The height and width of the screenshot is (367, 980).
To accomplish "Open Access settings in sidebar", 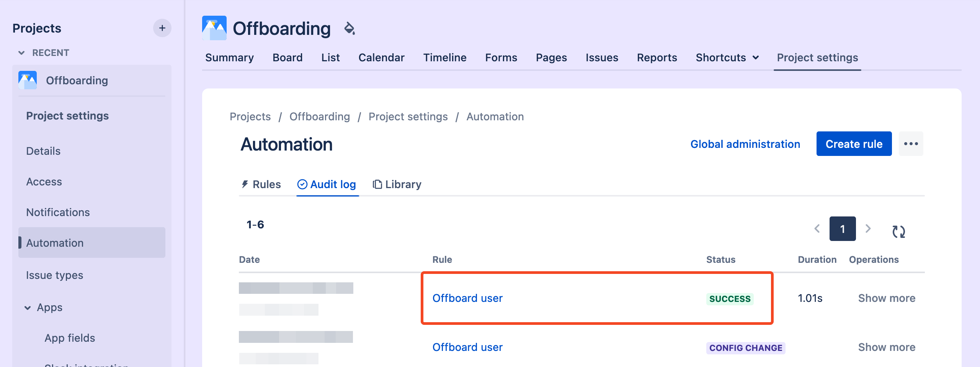I will point(44,182).
